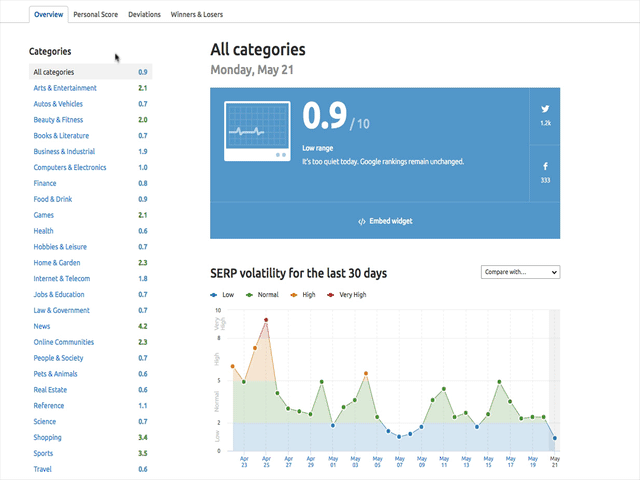Screen dimensions: 640x480
Task: Click the Facebook share icon
Action: (545, 166)
